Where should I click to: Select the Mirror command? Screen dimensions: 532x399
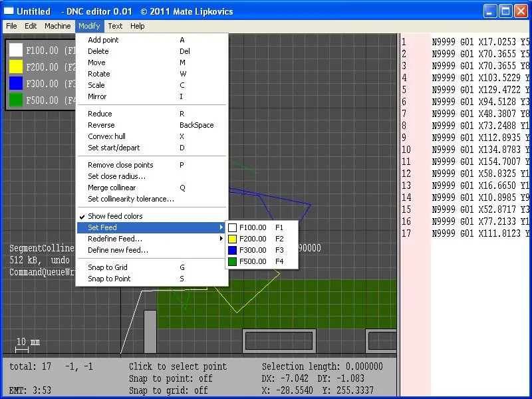[152, 96]
